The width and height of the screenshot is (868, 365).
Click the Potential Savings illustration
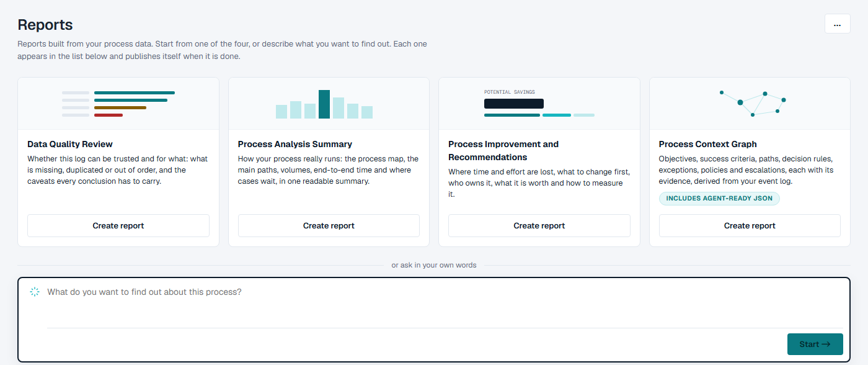(x=539, y=103)
